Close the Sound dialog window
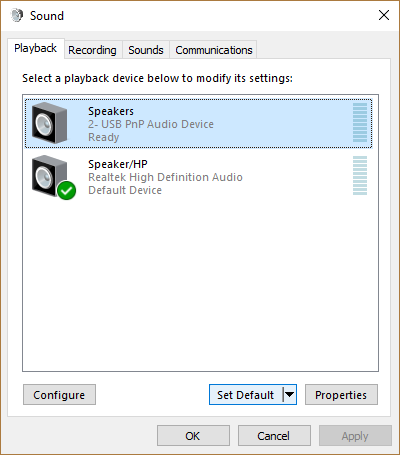This screenshot has height=455, width=400. click(384, 15)
